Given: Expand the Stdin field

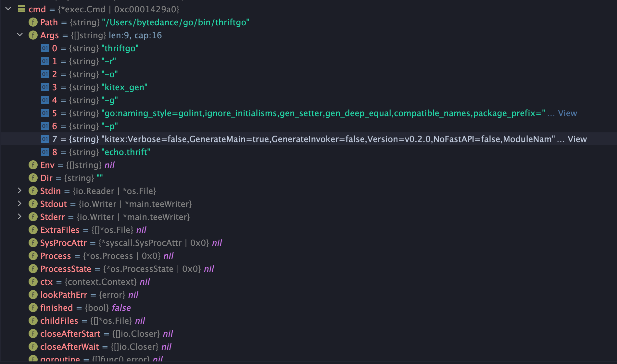Looking at the screenshot, I should [x=20, y=191].
